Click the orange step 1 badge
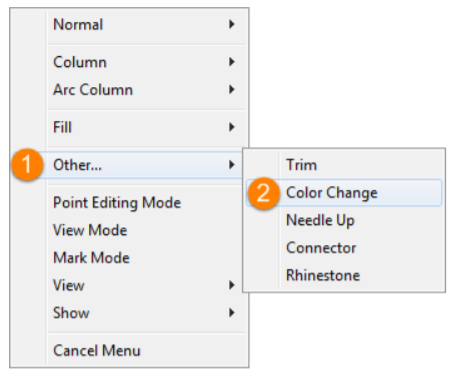This screenshot has height=372, width=456. (27, 165)
